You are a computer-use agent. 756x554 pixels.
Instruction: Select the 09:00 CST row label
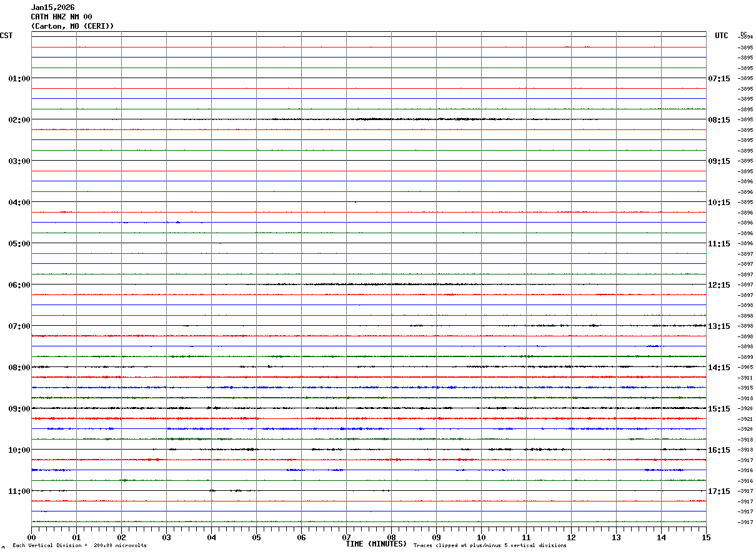[19, 409]
